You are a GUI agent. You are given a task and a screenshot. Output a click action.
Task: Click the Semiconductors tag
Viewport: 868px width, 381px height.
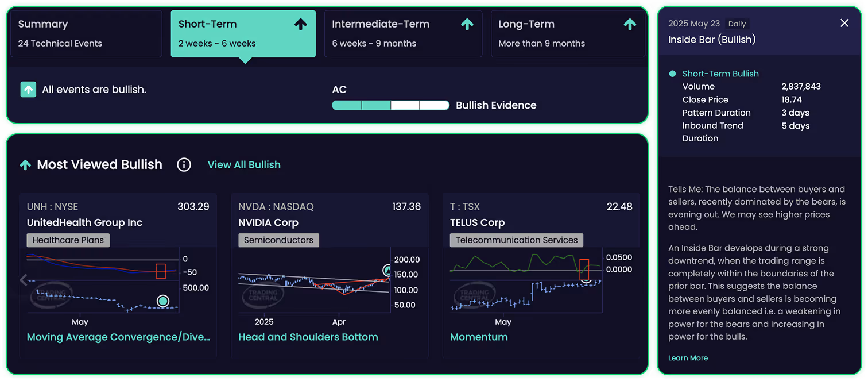point(278,240)
